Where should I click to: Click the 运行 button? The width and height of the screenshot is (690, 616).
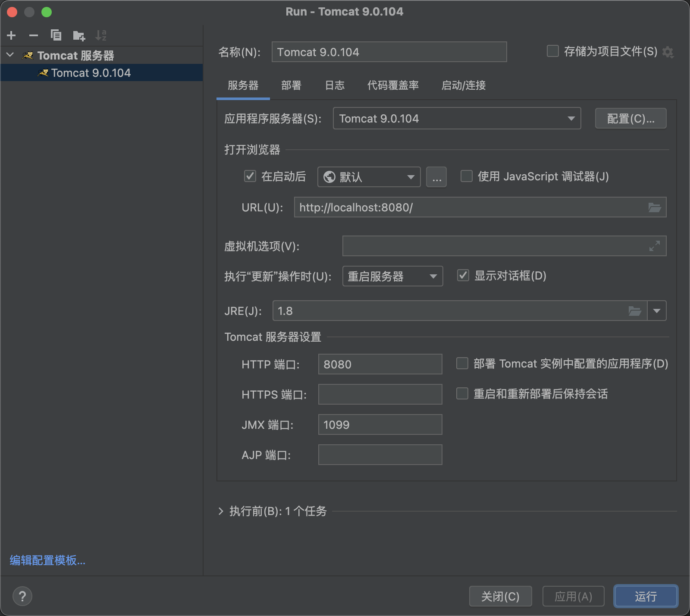(646, 596)
